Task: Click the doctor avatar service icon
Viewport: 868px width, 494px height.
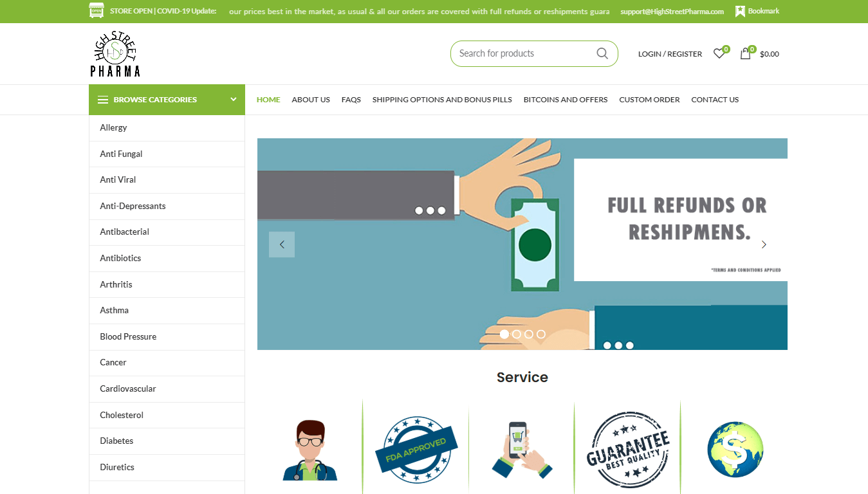Action: pyautogui.click(x=309, y=450)
